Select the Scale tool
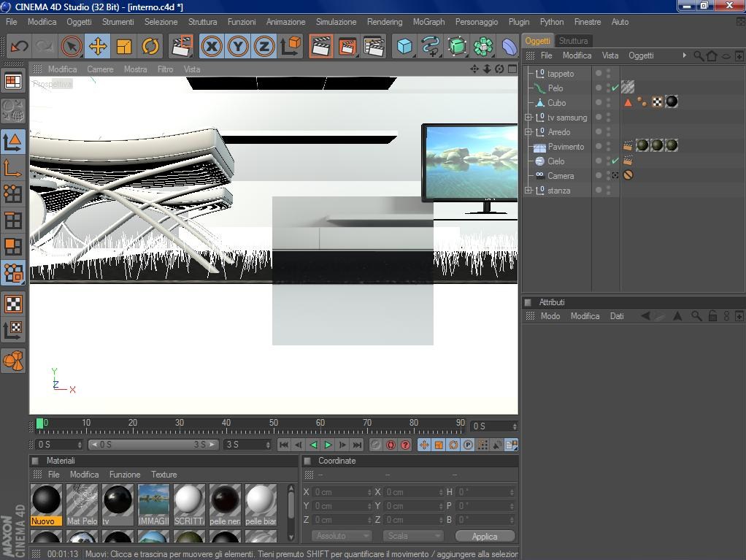Screen dimensions: 746x560 tap(124, 47)
